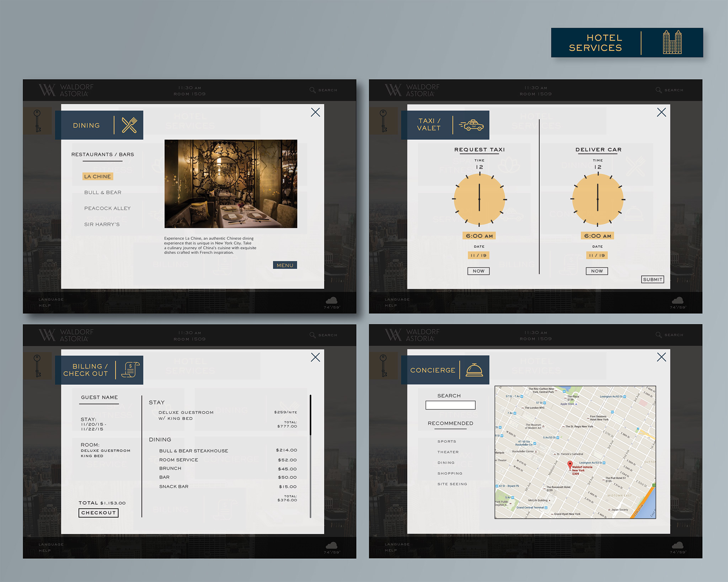Choose SIR HARRY'S from the restaurant list
The image size is (728, 582).
(103, 224)
